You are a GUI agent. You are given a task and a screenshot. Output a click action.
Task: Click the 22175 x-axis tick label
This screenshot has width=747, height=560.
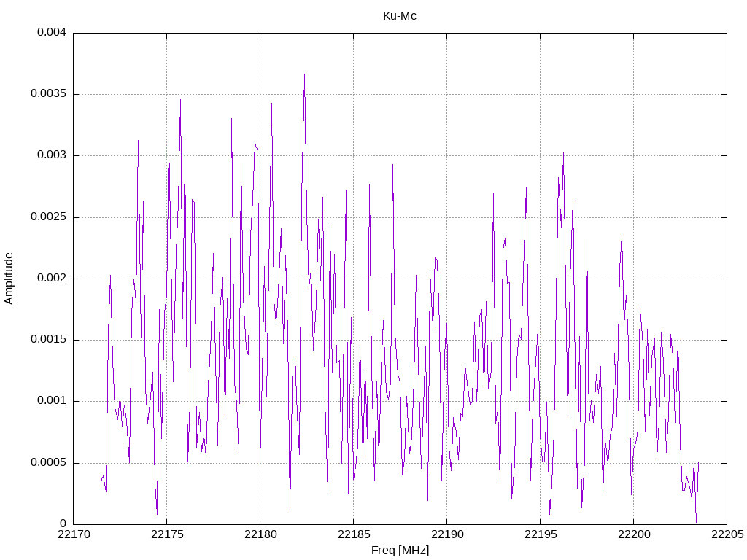(167, 534)
